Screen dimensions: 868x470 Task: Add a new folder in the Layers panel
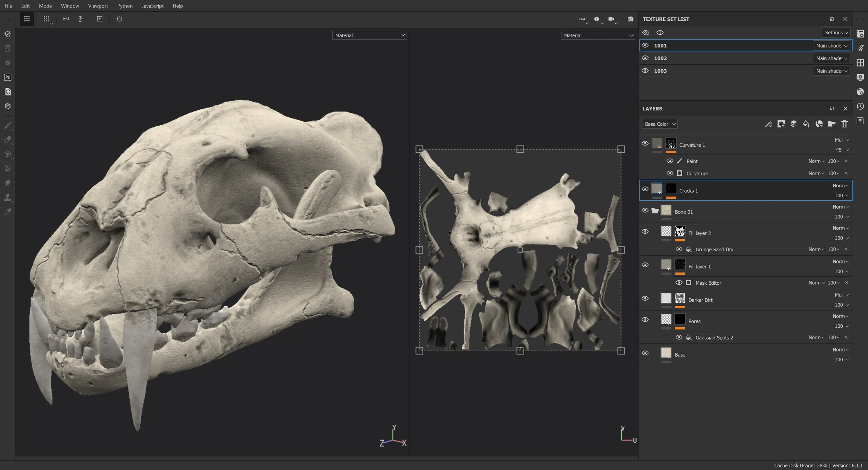point(832,124)
